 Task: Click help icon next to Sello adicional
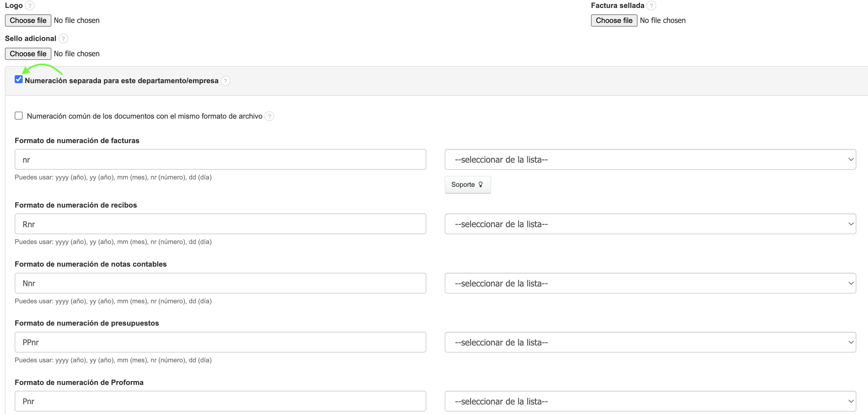pyautogui.click(x=63, y=39)
